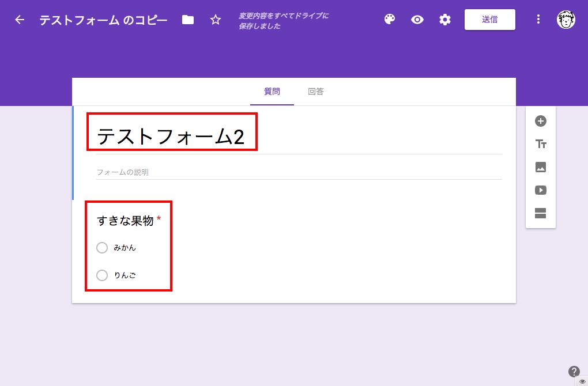Click the フォームの説明 description field

coord(299,172)
